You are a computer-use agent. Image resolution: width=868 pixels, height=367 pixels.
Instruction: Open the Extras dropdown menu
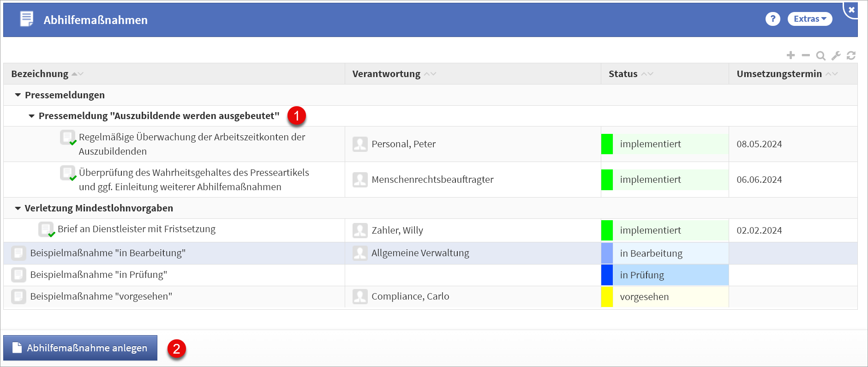(809, 19)
